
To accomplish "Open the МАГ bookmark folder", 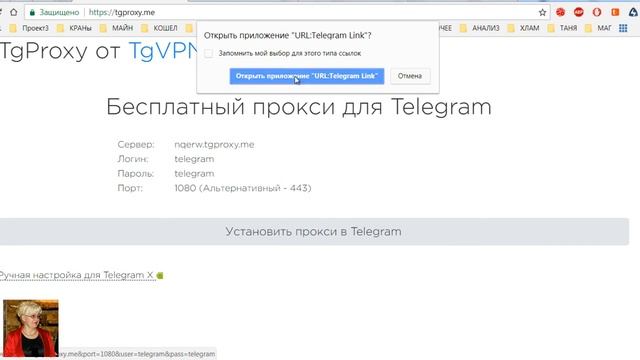I will point(598,28).
